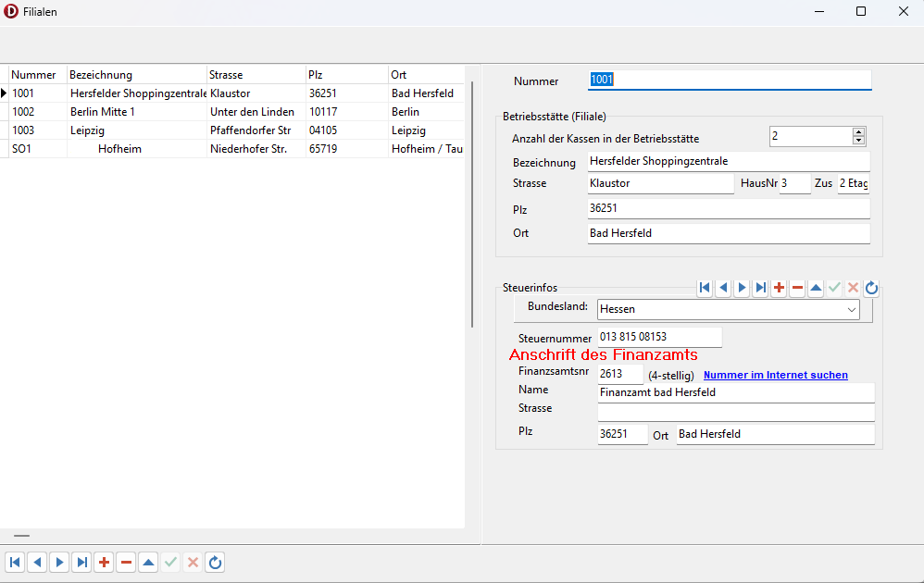Click the Strasse field with Klaustor
The image size is (924, 583).
660,184
